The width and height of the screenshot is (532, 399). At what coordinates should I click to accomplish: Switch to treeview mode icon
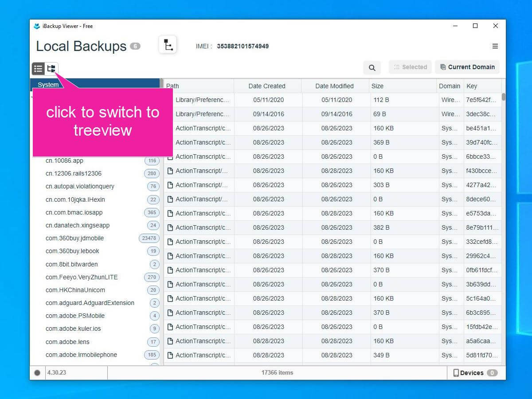click(x=51, y=69)
